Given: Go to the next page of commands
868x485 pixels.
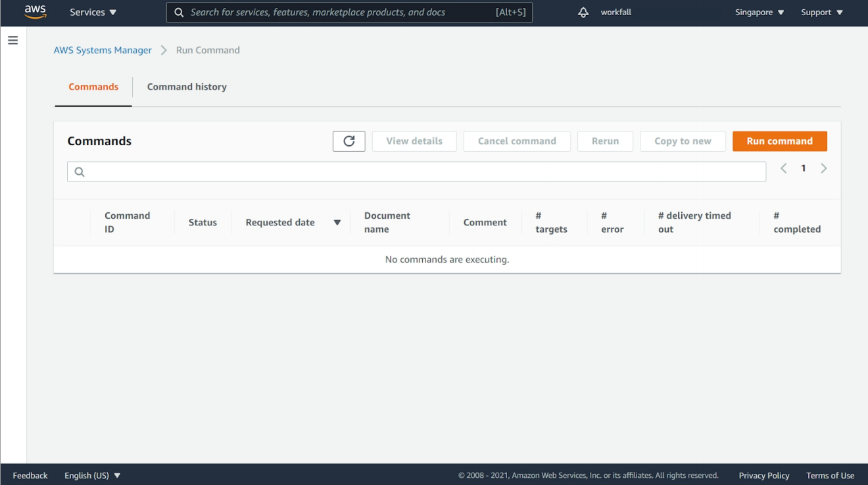Looking at the screenshot, I should coord(824,169).
